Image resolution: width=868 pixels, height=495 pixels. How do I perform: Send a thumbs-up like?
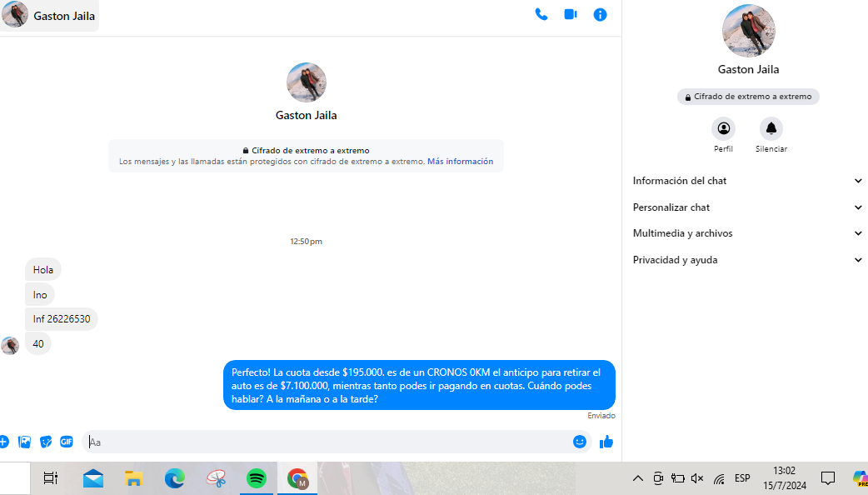[x=606, y=442]
